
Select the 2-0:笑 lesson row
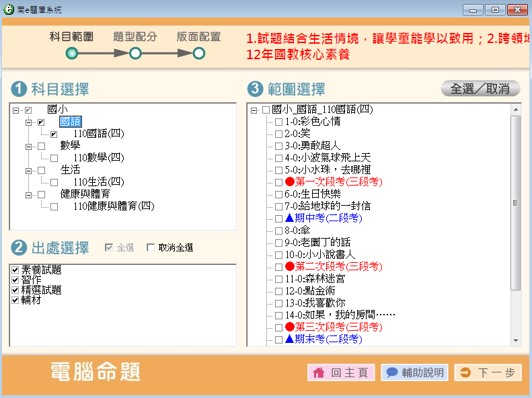click(x=297, y=134)
